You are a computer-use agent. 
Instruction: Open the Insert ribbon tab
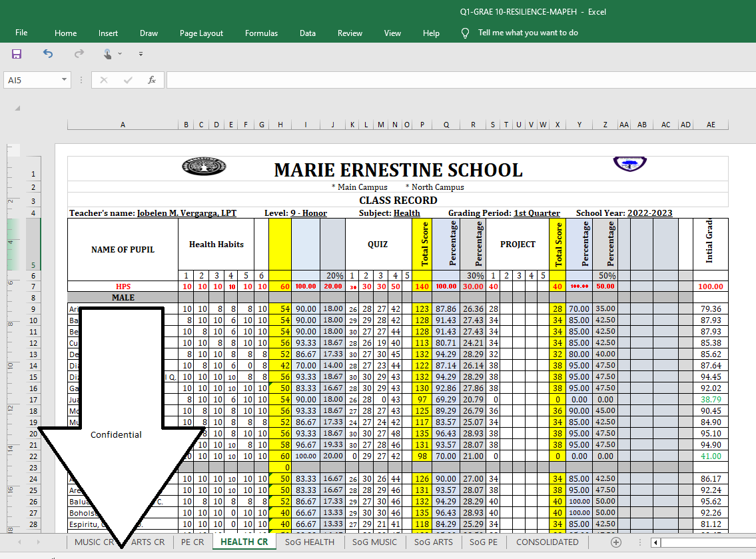click(x=108, y=33)
